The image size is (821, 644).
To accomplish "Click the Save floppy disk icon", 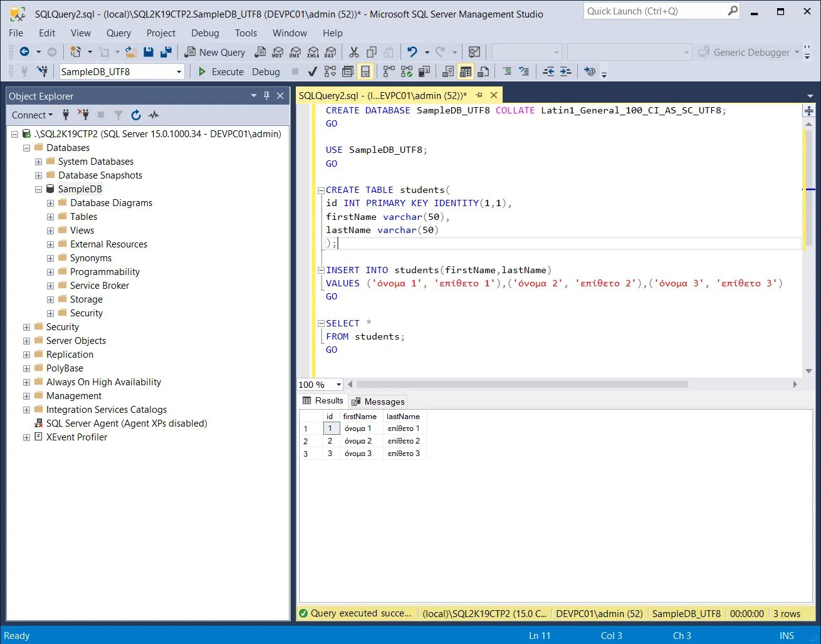I will coord(149,52).
